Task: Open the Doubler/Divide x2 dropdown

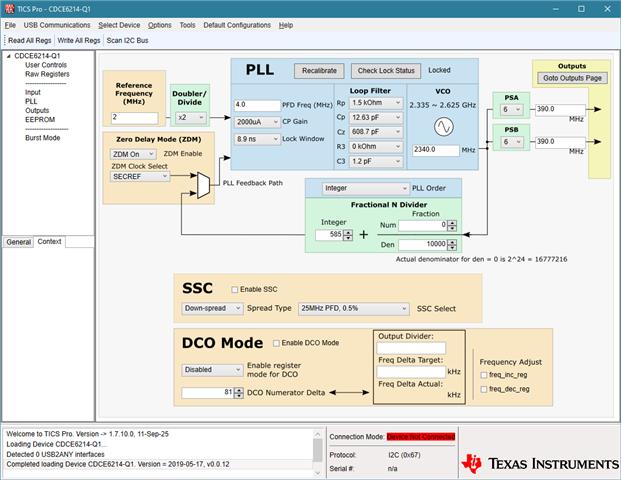Action: click(190, 118)
